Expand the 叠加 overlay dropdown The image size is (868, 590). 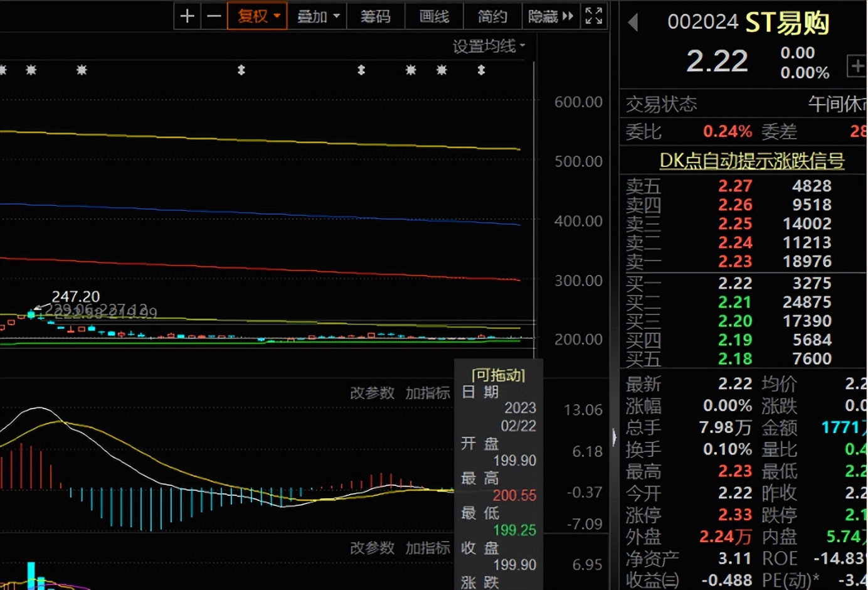(317, 16)
